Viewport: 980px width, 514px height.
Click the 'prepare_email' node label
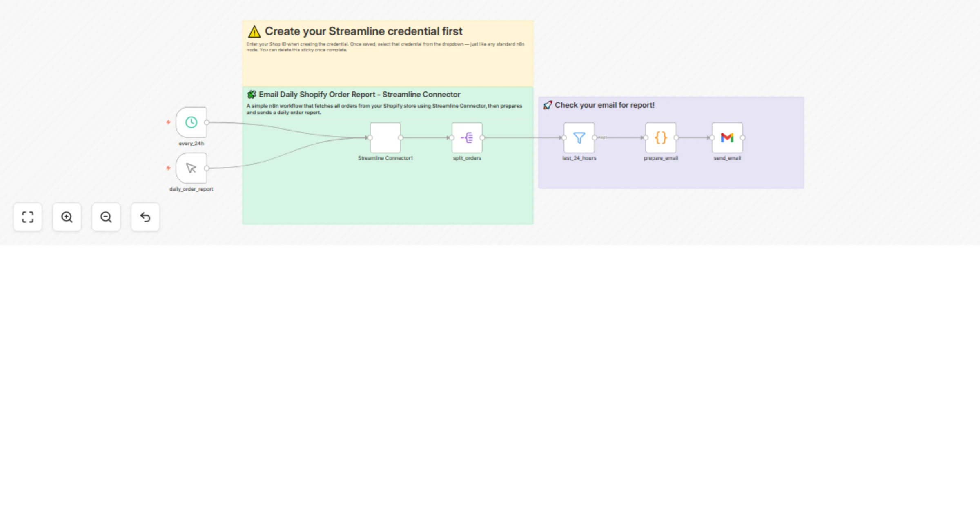(x=661, y=158)
